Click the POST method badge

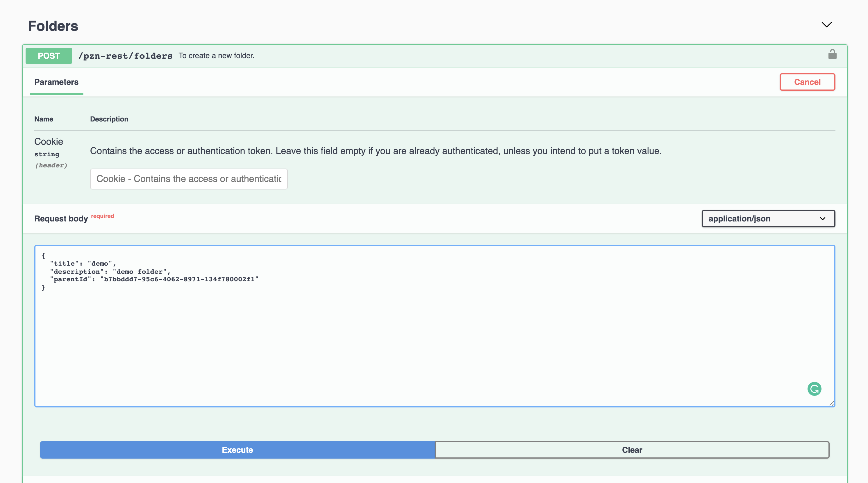[49, 56]
